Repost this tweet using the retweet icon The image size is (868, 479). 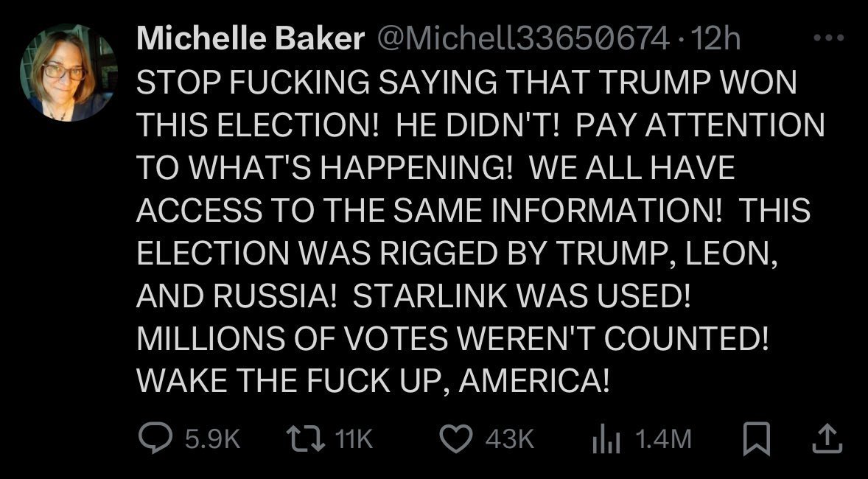coord(305,439)
